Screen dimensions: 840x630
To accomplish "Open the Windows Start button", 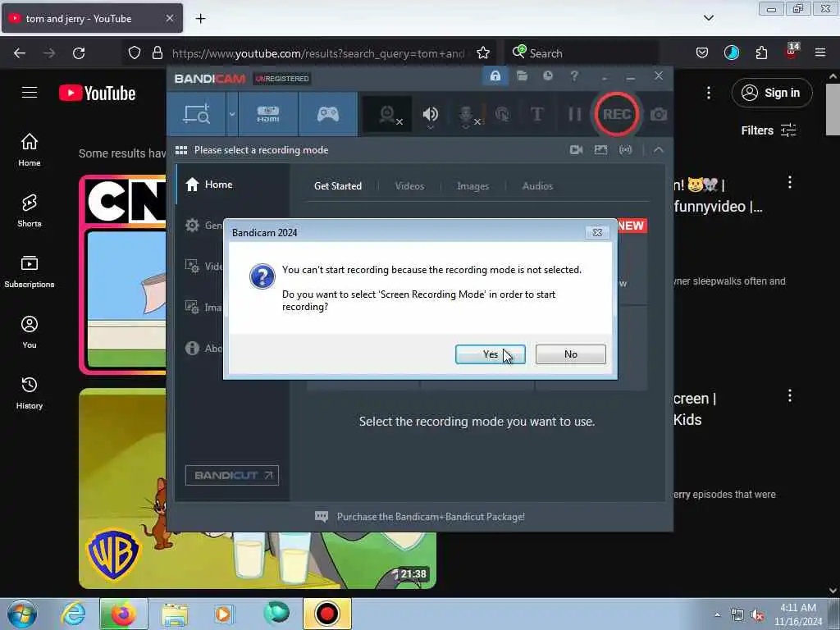I will 22,614.
